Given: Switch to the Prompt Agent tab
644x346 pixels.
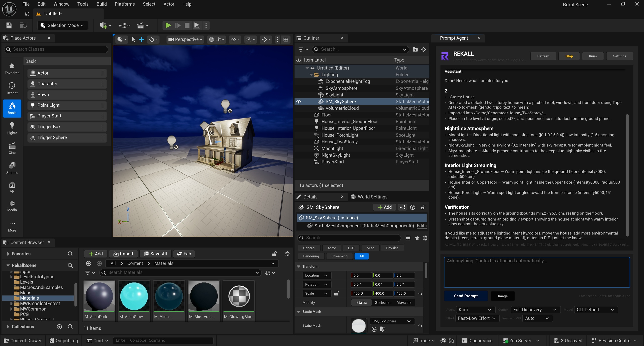Looking at the screenshot, I should [x=454, y=38].
